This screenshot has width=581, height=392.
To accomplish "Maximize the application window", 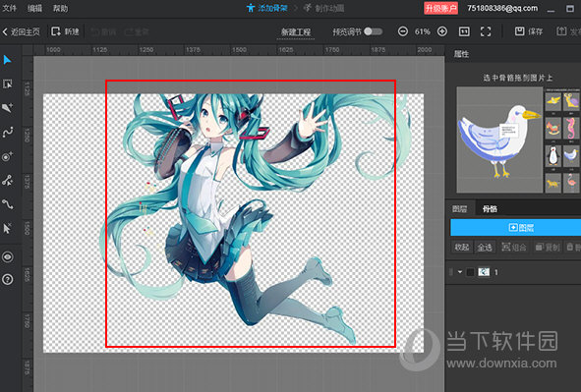I will pyautogui.click(x=570, y=8).
